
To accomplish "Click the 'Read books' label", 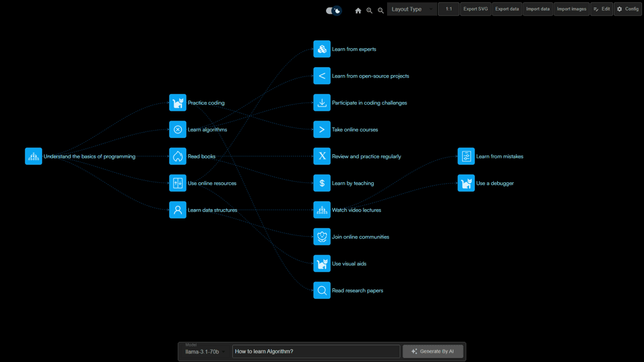I will 202,156.
